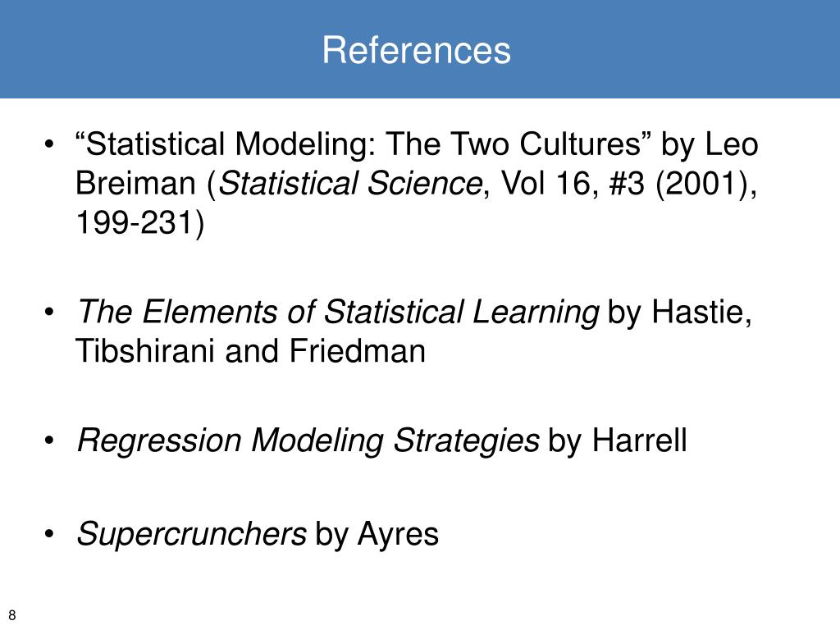Click the author name Harrell
This screenshot has height=630, width=840.
click(638, 441)
